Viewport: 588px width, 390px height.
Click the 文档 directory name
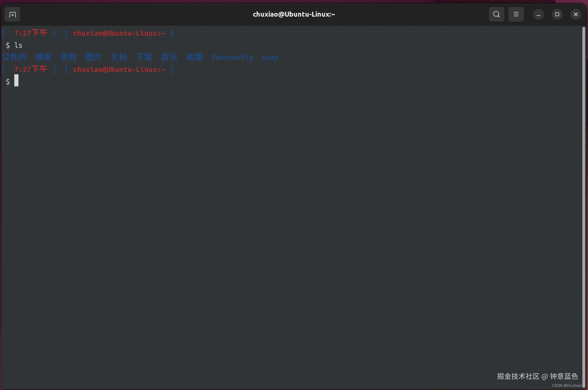[119, 57]
